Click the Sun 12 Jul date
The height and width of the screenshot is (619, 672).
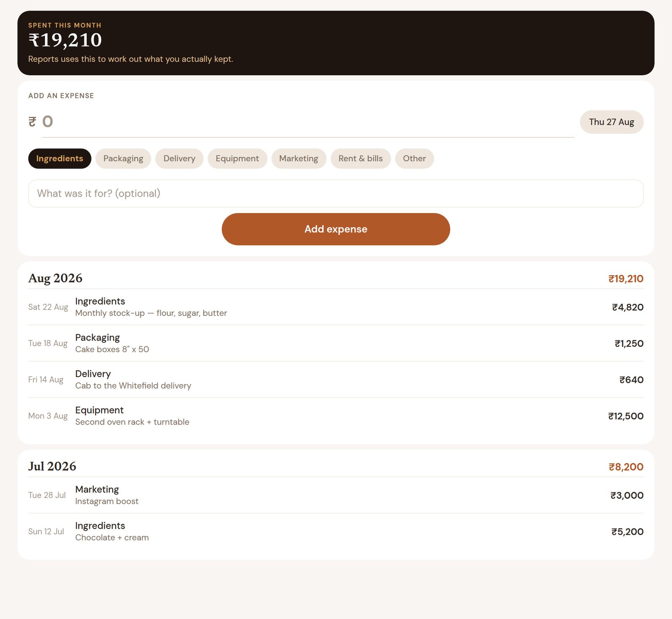(46, 532)
